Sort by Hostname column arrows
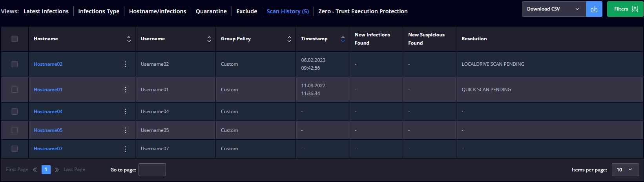The width and height of the screenshot is (644, 182). (x=129, y=39)
